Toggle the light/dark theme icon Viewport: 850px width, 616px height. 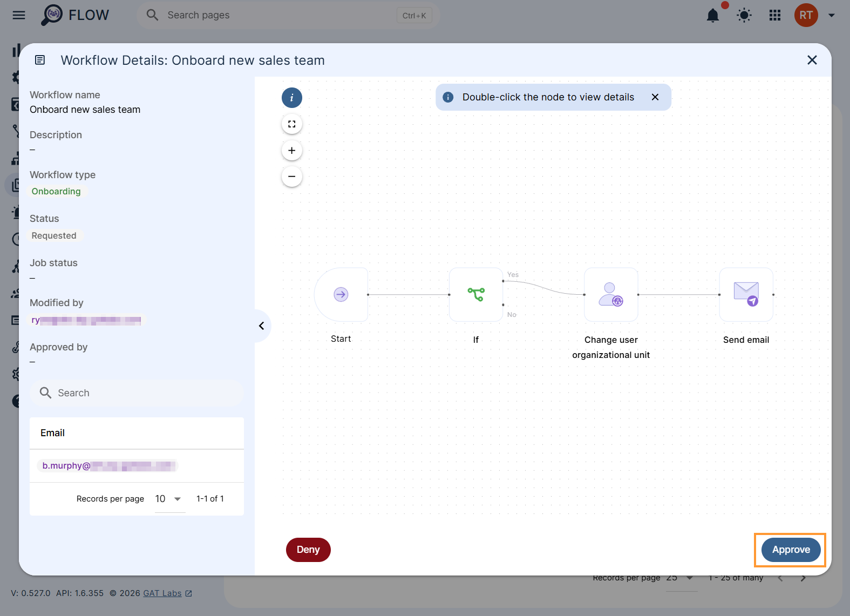pyautogui.click(x=744, y=15)
